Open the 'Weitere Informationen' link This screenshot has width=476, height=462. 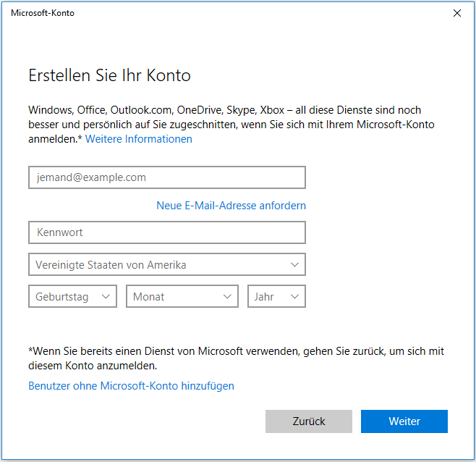[x=138, y=139]
